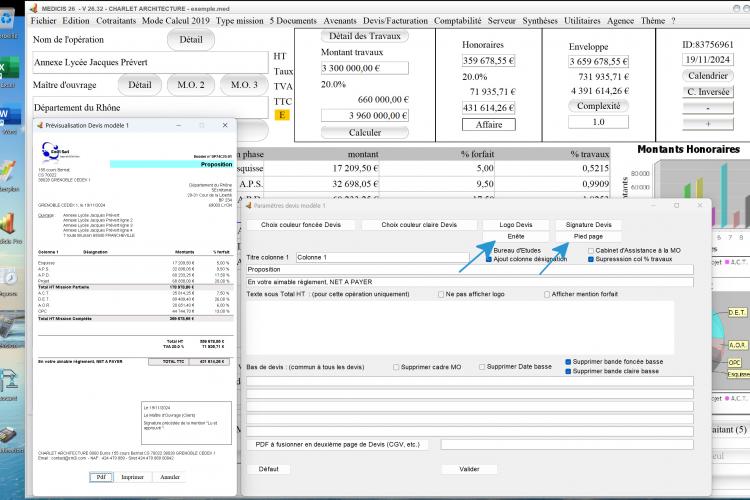The width and height of the screenshot is (750, 500).
Task: Open the Cotraitants menu
Action: coord(116,21)
